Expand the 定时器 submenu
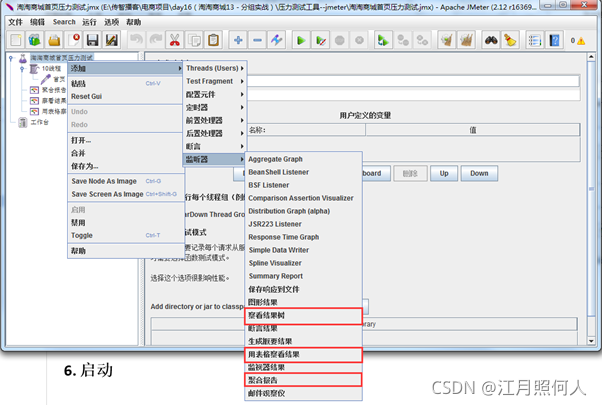 (215, 107)
